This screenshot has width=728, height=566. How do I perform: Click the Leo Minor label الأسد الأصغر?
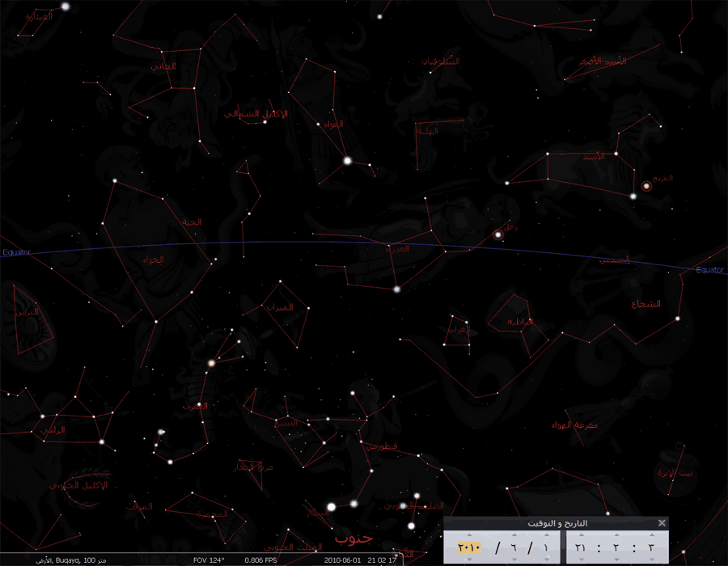603,61
